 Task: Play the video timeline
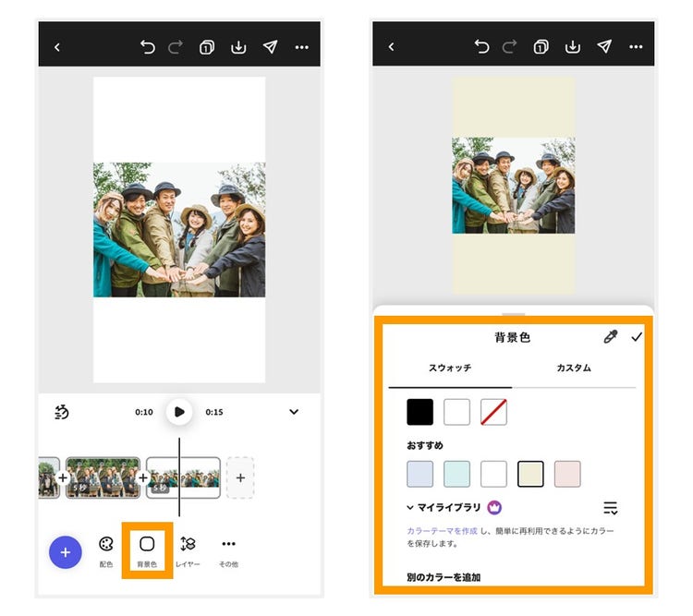coord(179,412)
